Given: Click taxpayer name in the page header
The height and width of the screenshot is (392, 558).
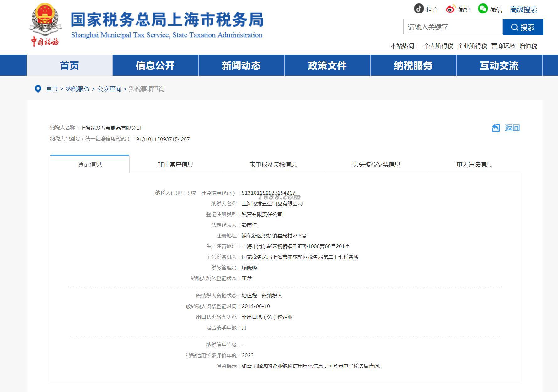Looking at the screenshot, I should [x=111, y=128].
